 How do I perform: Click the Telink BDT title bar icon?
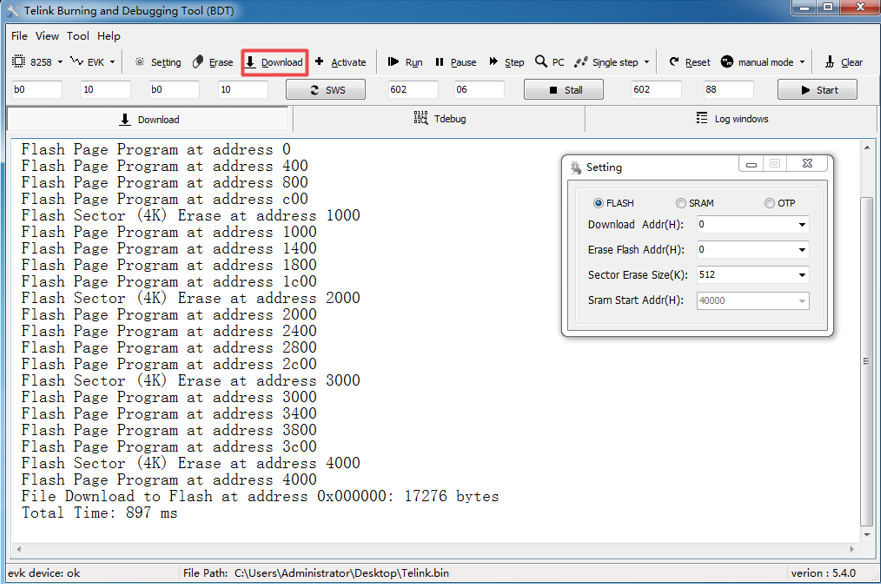coord(12,11)
